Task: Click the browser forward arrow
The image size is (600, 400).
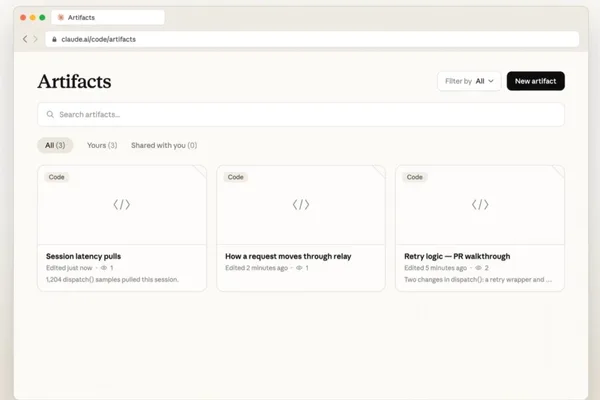Action: point(36,39)
